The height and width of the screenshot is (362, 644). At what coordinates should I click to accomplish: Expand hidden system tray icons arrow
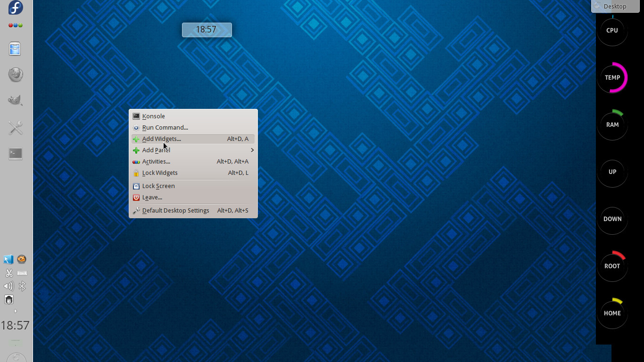click(x=16, y=311)
